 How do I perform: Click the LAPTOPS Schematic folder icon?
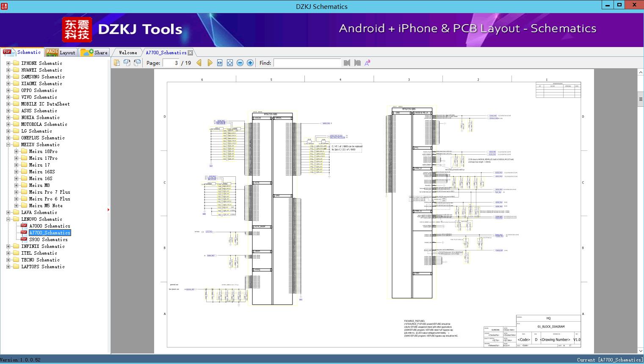pos(16,267)
